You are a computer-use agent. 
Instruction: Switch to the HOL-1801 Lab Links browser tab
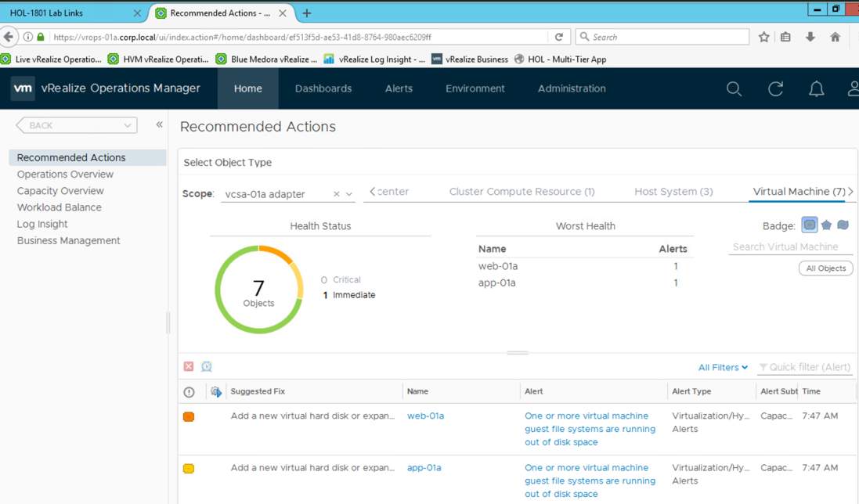[74, 13]
